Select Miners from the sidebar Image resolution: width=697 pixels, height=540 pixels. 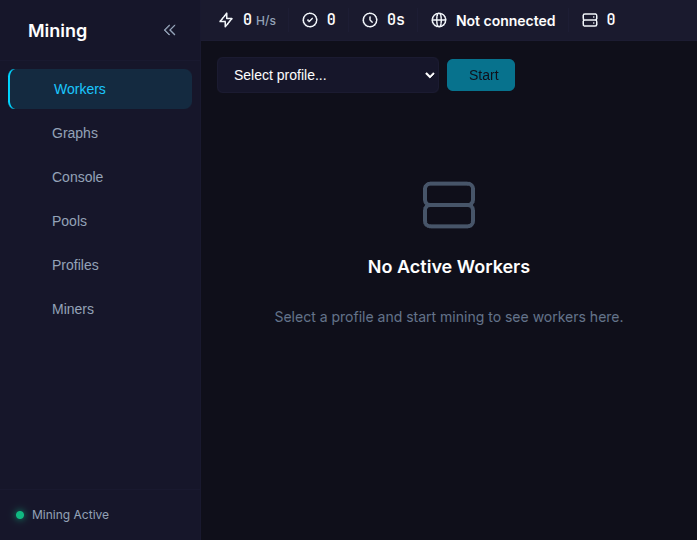73,309
